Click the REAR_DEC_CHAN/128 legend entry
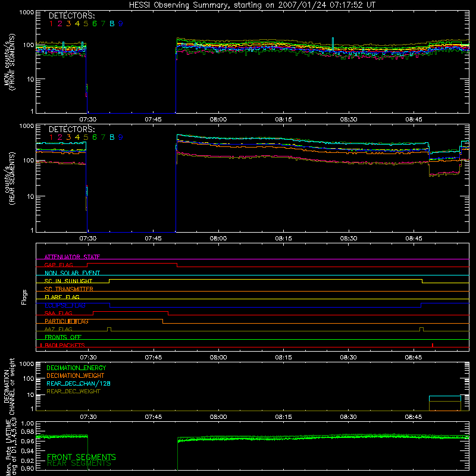The height and width of the screenshot is (476, 476). (x=79, y=383)
